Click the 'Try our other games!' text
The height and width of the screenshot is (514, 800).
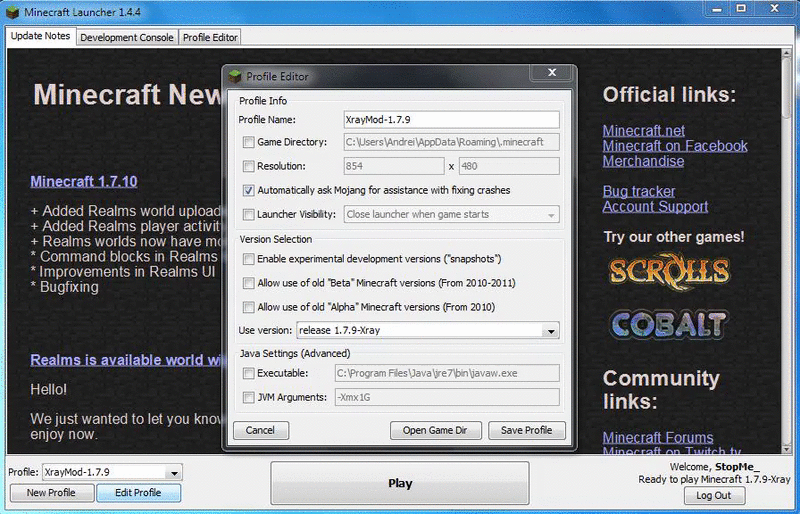(674, 237)
